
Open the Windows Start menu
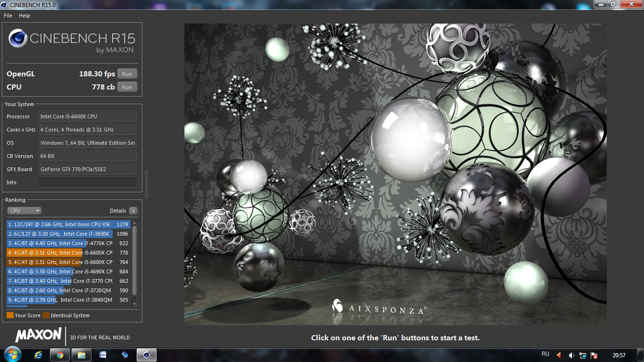[x=12, y=355]
